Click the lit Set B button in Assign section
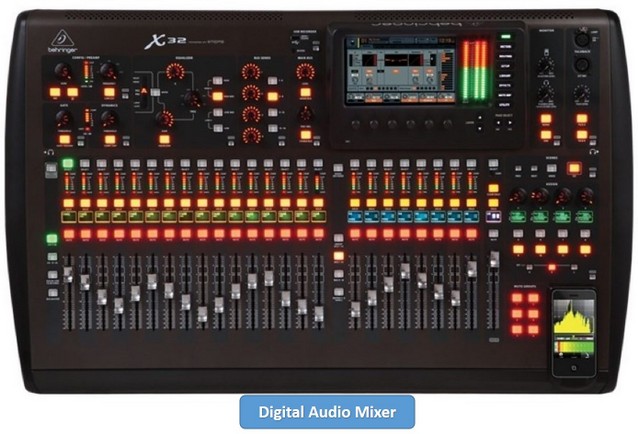Image resolution: width=638 pixels, height=434 pixels. point(552,268)
